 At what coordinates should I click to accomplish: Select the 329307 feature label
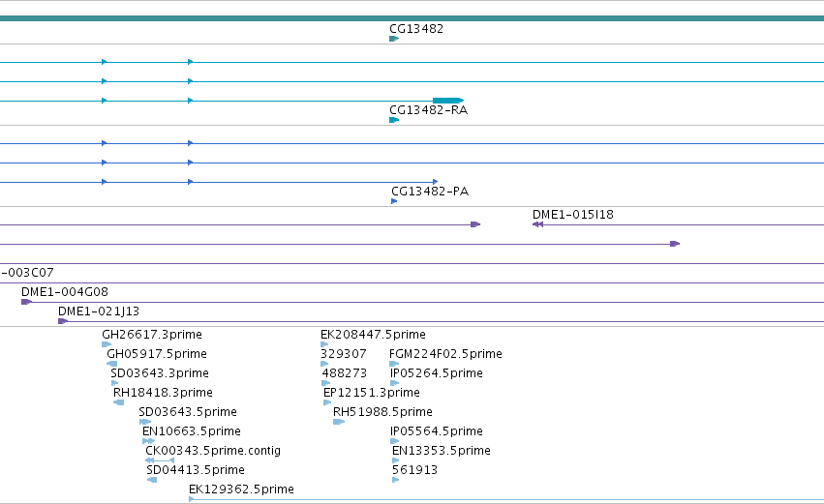click(x=344, y=354)
